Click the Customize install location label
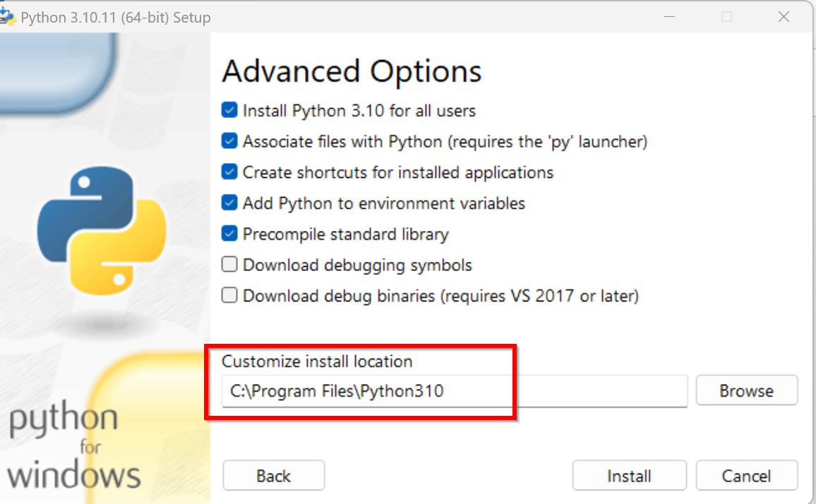The width and height of the screenshot is (816, 504). tap(317, 361)
